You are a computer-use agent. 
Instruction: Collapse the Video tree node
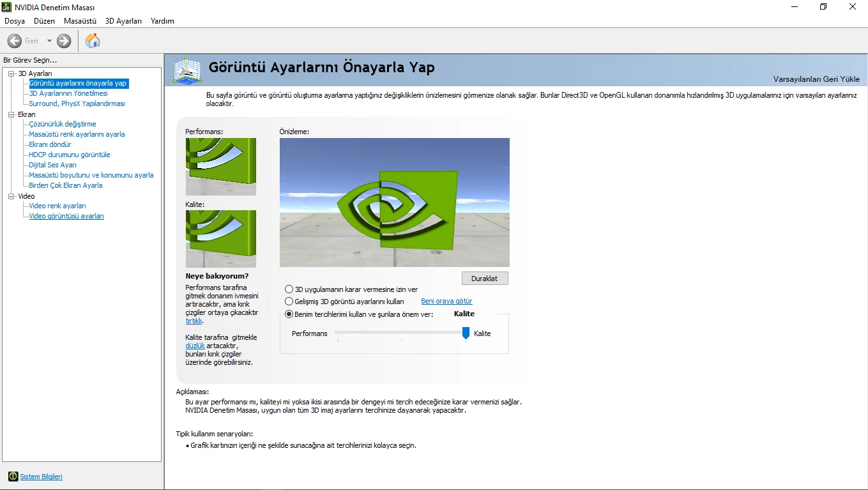11,196
